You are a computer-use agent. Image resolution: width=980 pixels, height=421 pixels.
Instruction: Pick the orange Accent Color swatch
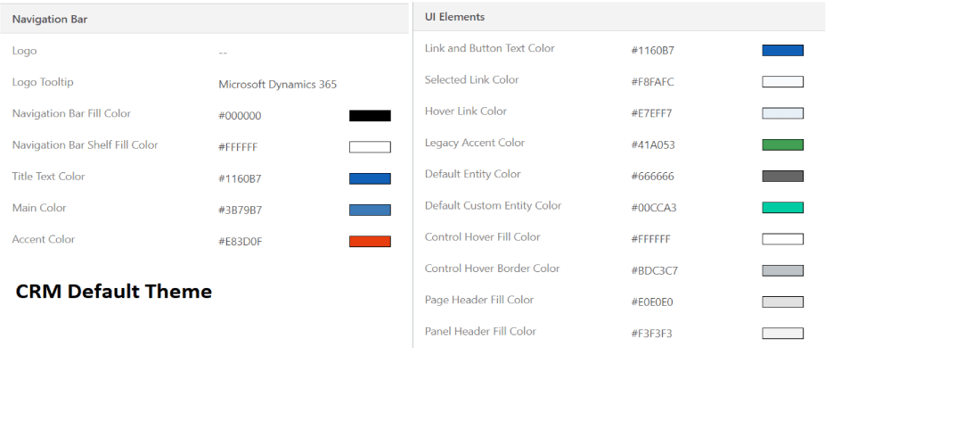coord(370,241)
